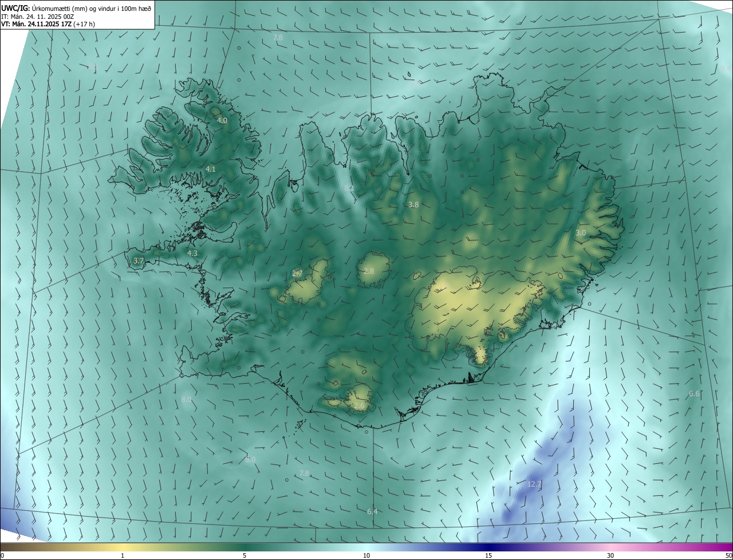Click the colour scale tick label 5
The height and width of the screenshot is (560, 733).
(x=245, y=555)
